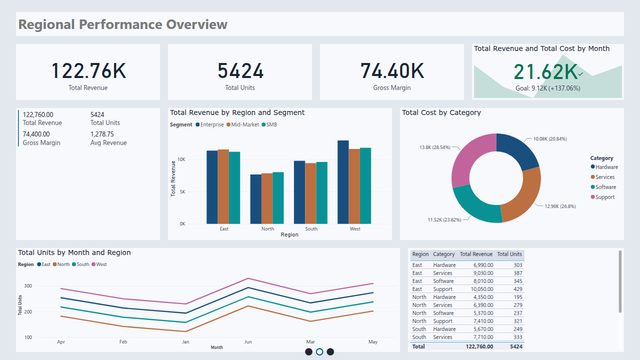
Task: Select Services in the Category legend
Action: [x=602, y=177]
